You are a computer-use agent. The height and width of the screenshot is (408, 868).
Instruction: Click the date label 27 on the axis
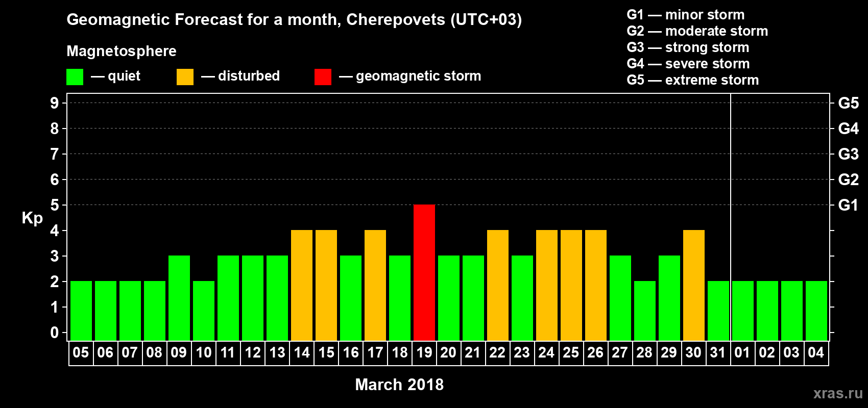pyautogui.click(x=620, y=352)
